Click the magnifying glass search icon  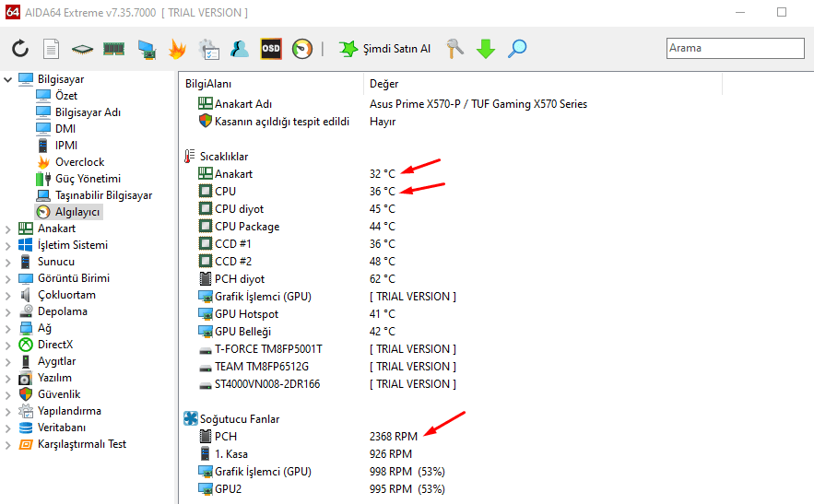pos(517,49)
